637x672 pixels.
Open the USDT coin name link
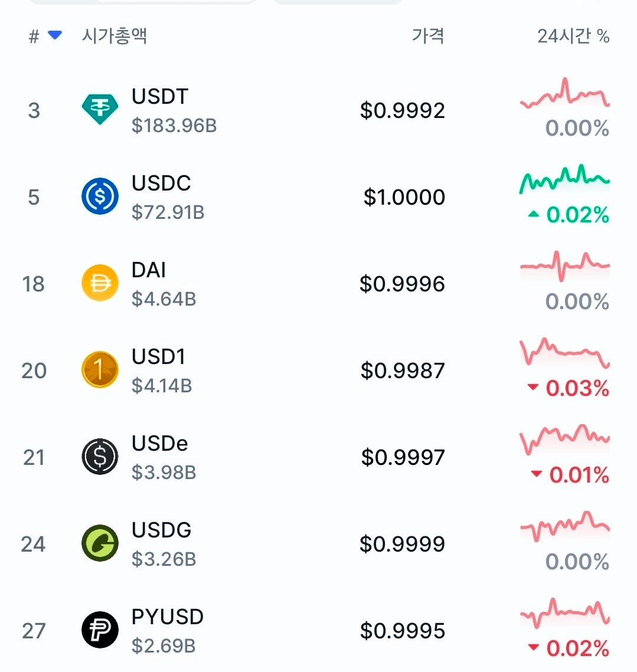[160, 96]
